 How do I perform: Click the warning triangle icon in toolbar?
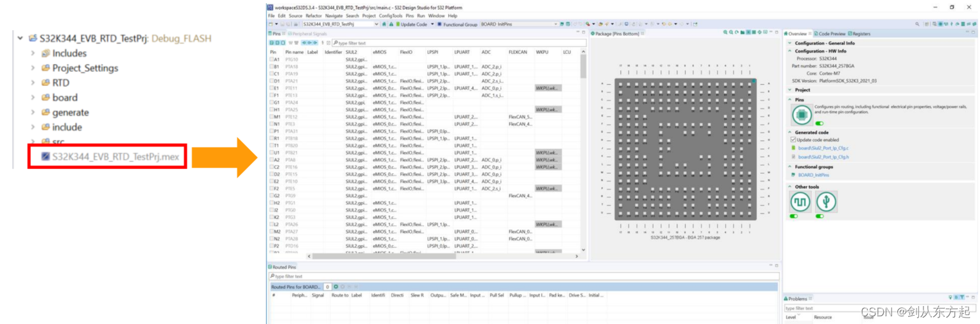point(391,24)
